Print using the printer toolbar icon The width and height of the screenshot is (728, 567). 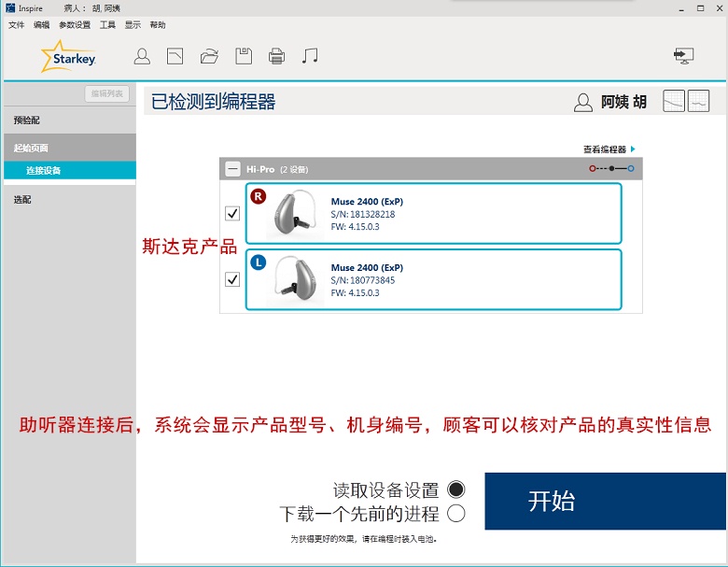point(276,56)
